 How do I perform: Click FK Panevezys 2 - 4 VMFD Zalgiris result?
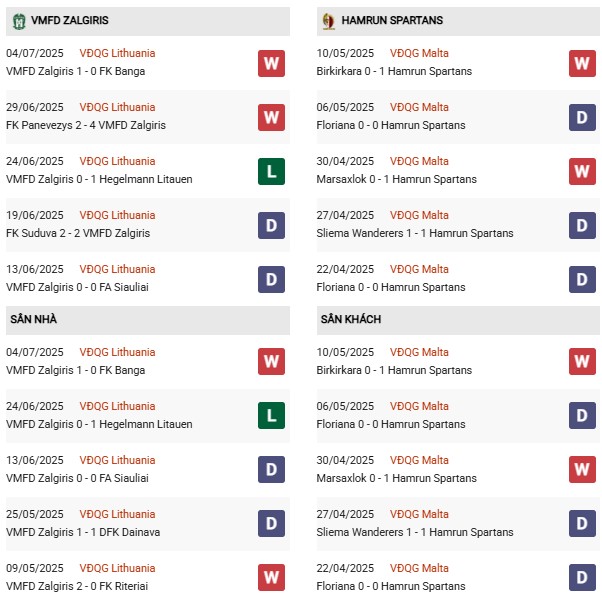[x=86, y=126]
